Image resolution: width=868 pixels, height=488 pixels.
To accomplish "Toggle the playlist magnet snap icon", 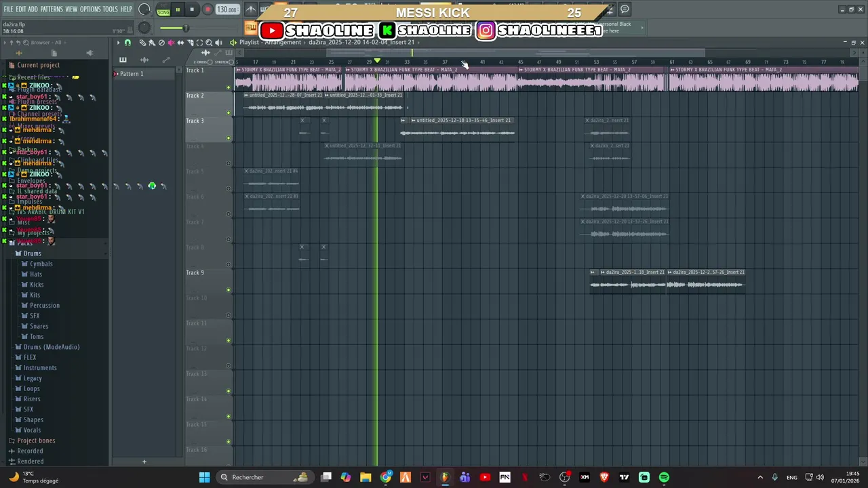I will pyautogui.click(x=127, y=43).
